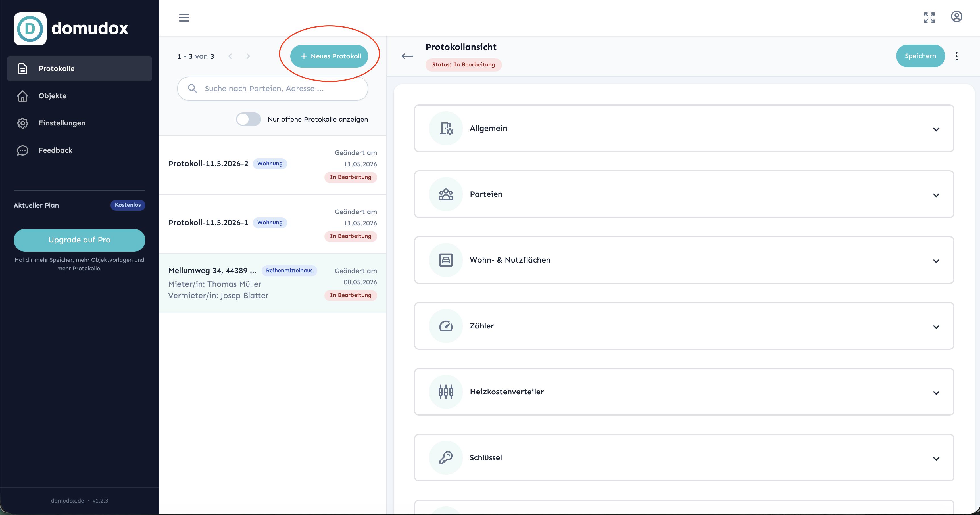The width and height of the screenshot is (980, 515).
Task: Click the Wohn- & Nutzflächen bed icon
Action: click(x=446, y=260)
